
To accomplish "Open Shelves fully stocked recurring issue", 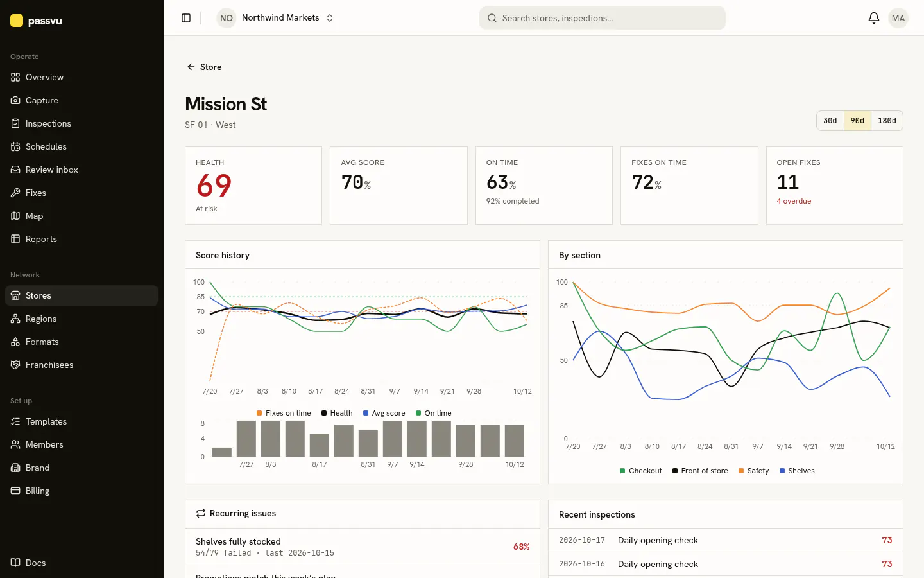I will coord(363,547).
